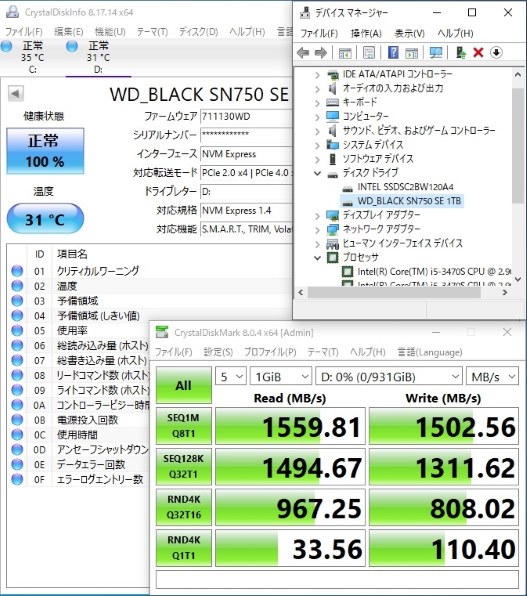This screenshot has height=596, width=527.
Task: Open CrystalDiskMark 言語(Language) menu
Action: [x=430, y=352]
